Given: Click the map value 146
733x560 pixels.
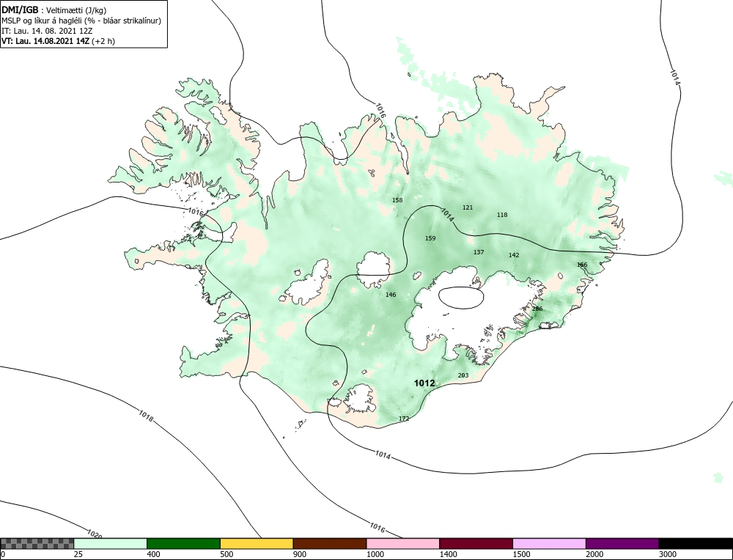Looking at the screenshot, I should point(391,295).
